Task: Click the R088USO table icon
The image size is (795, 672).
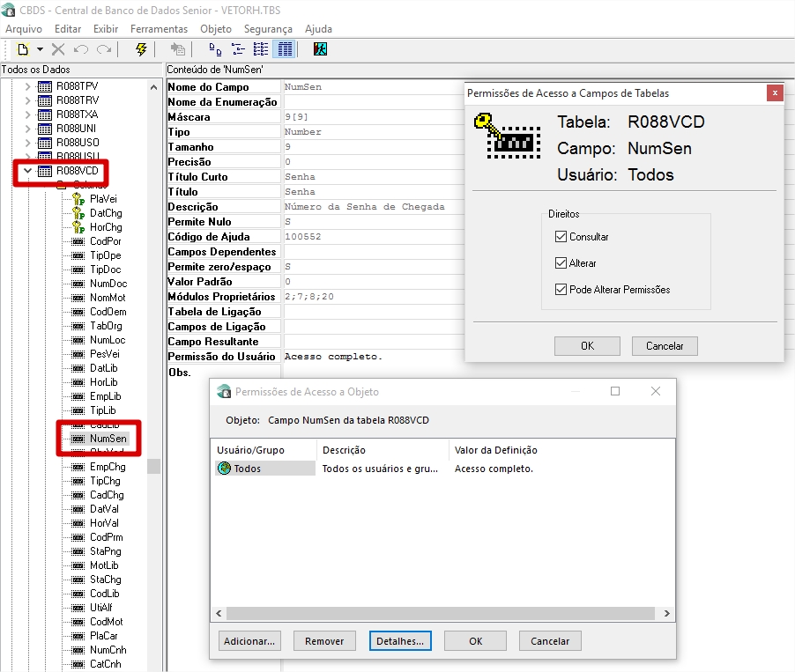Action: (x=45, y=143)
